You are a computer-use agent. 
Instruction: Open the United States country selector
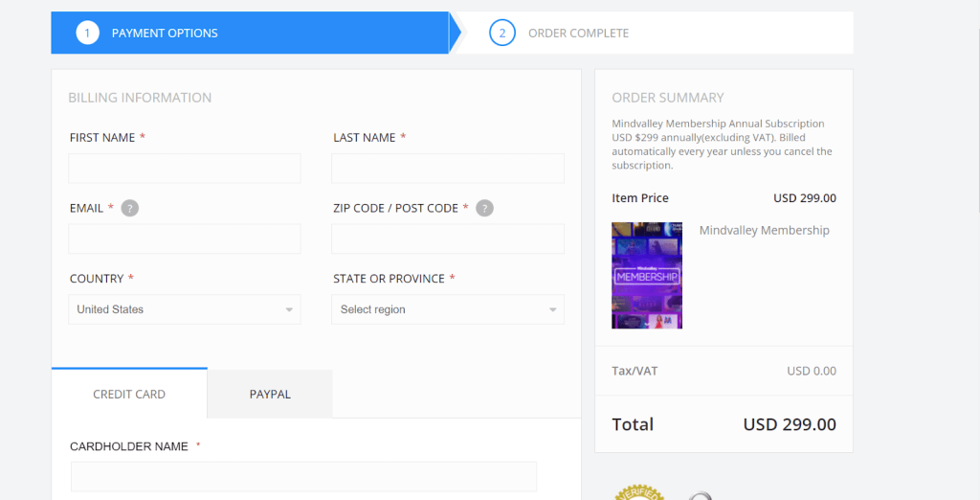[185, 309]
